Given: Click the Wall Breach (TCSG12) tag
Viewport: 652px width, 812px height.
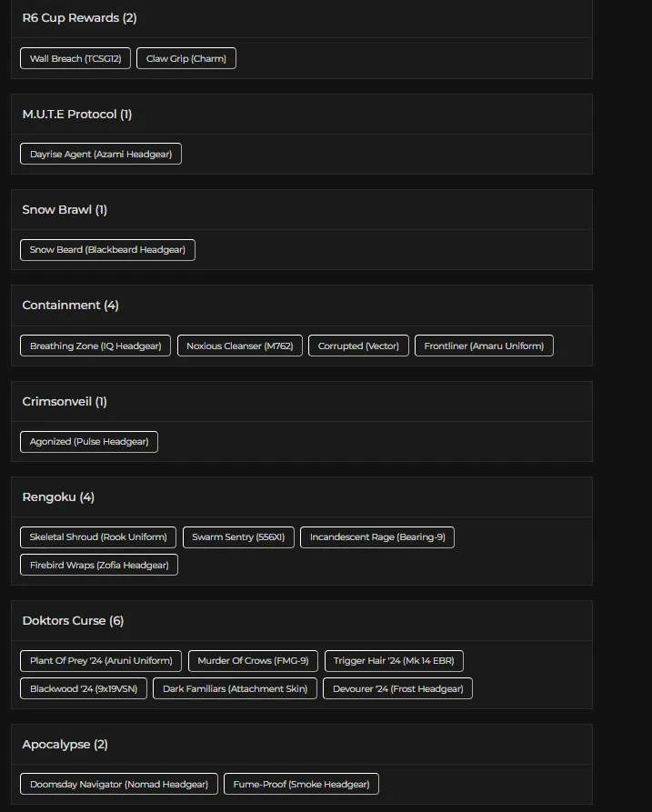Looking at the screenshot, I should 75,58.
